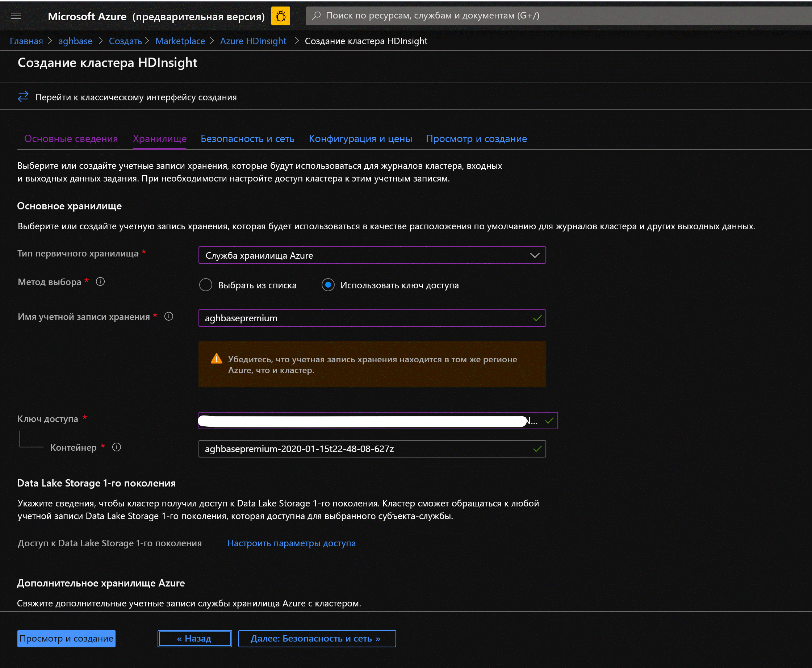Click green checkmark in storage account name field

(537, 318)
